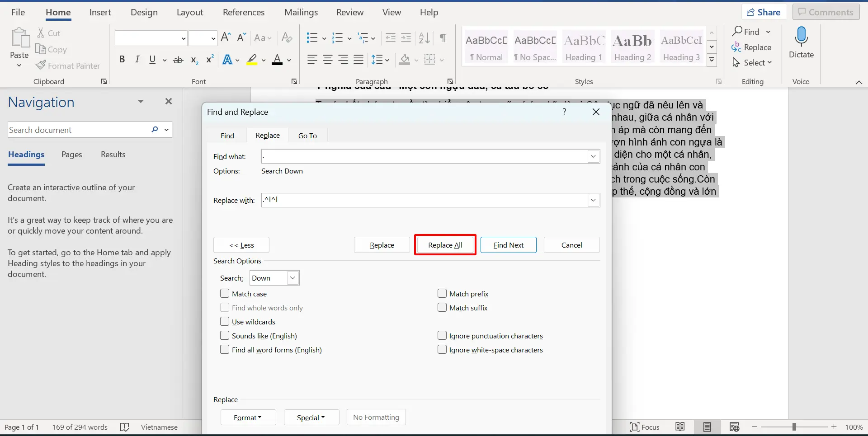The image size is (868, 436).
Task: Show paragraph marks with pilcrow icon
Action: pyautogui.click(x=443, y=38)
